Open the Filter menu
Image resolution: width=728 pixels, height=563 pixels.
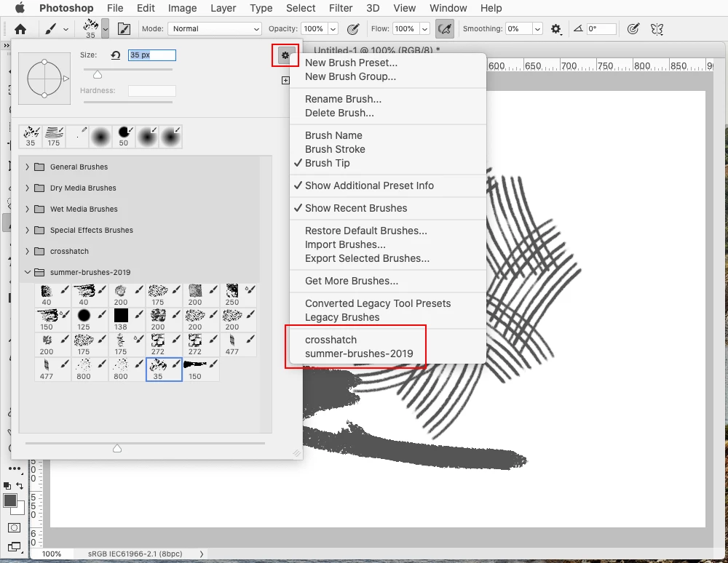click(x=341, y=8)
